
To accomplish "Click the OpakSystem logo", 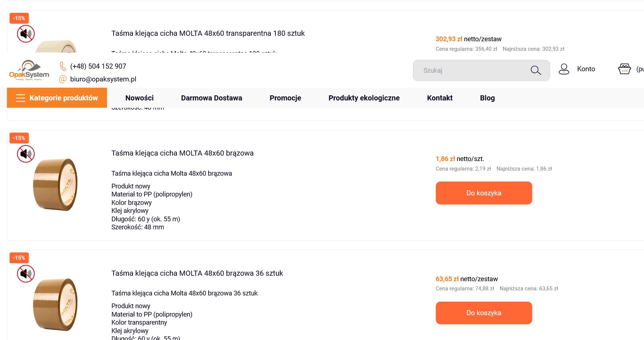I will coord(29,70).
